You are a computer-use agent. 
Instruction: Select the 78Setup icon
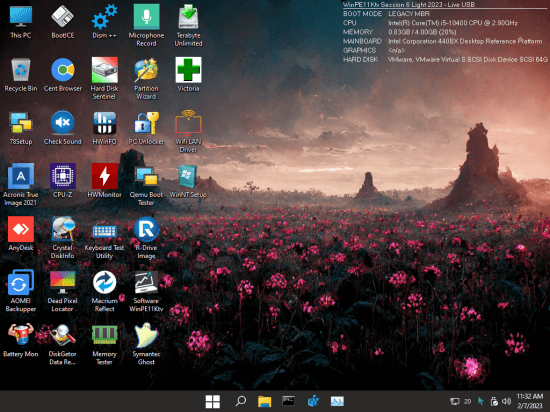[21, 128]
